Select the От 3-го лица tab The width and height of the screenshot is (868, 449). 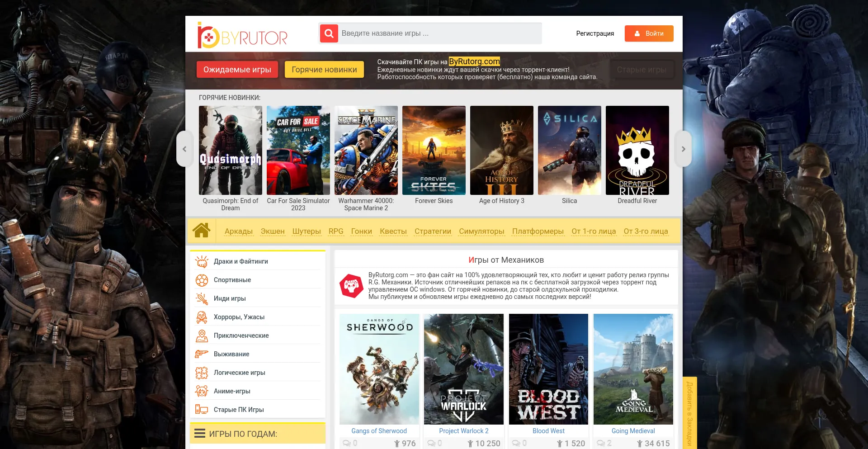click(x=646, y=231)
